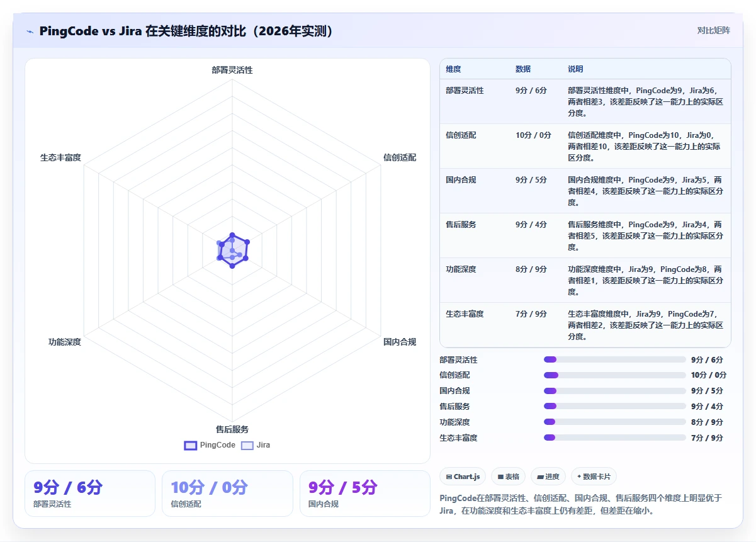Click the 售后服务 progress bar
The height and width of the screenshot is (542, 756).
(x=614, y=407)
